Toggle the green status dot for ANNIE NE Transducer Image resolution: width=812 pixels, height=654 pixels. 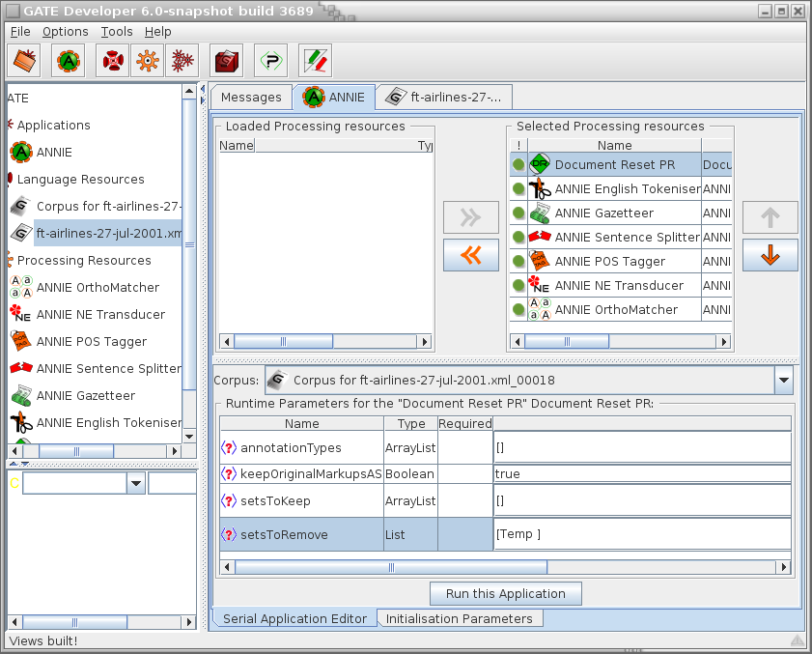pos(518,285)
